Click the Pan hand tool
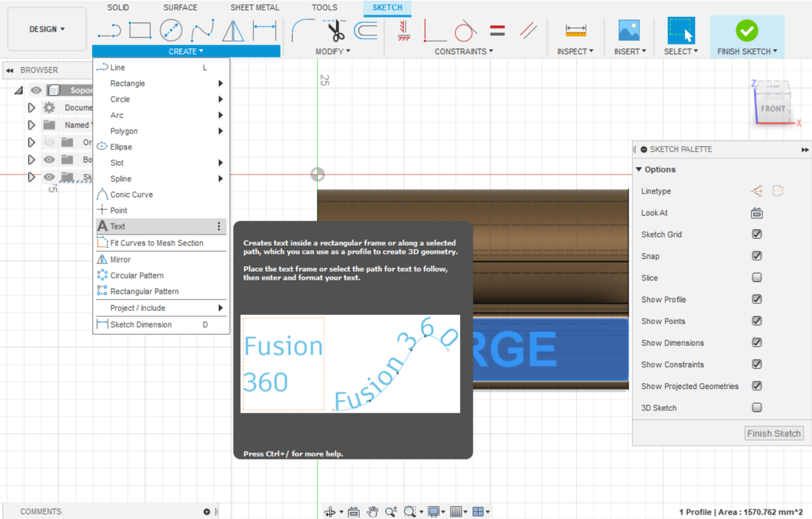This screenshot has height=519, width=812. 373,511
